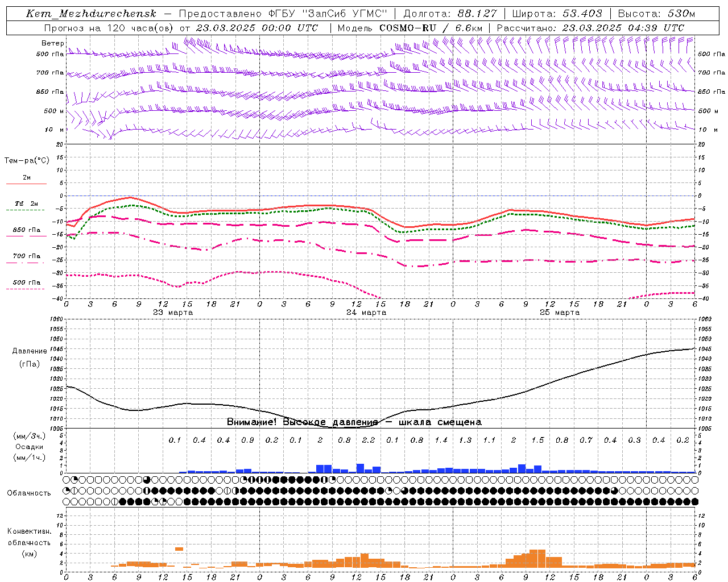Click the 1045 tick on the left pressure axis

pyautogui.click(x=57, y=349)
